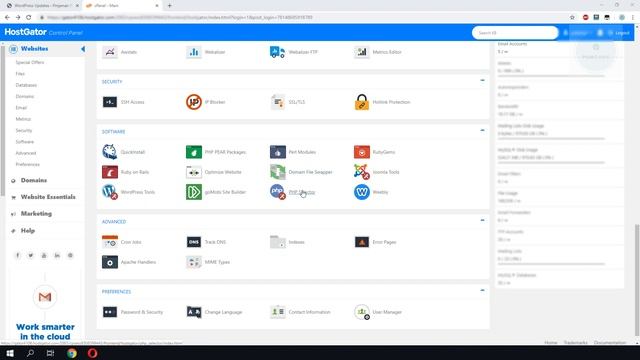Expand the Marketing sidebar menu
The height and width of the screenshot is (360, 640).
tap(36, 214)
